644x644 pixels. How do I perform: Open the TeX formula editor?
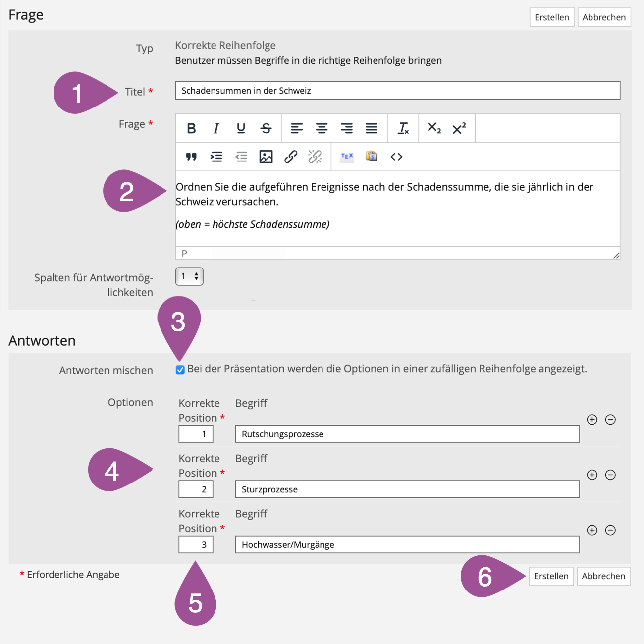click(x=347, y=157)
